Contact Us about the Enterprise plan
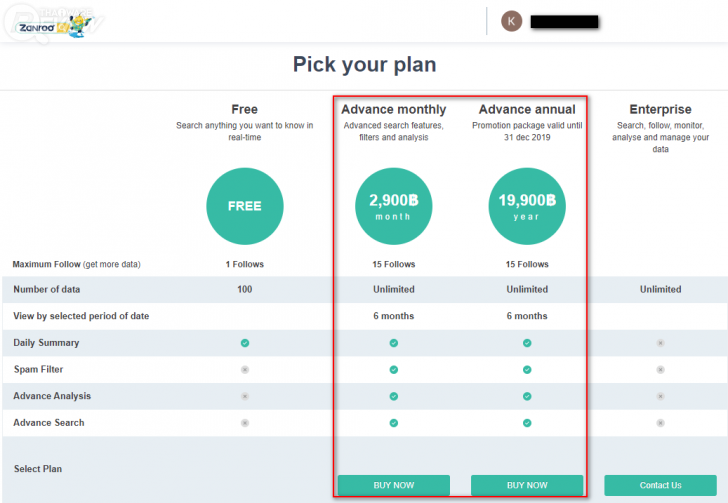This screenshot has height=503, width=728. [x=660, y=485]
